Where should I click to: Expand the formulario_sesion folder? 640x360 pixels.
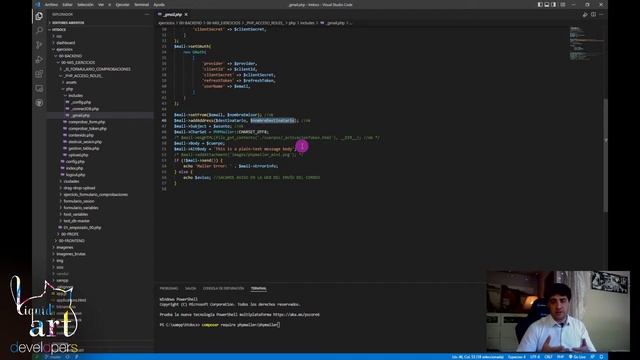(x=100, y=201)
